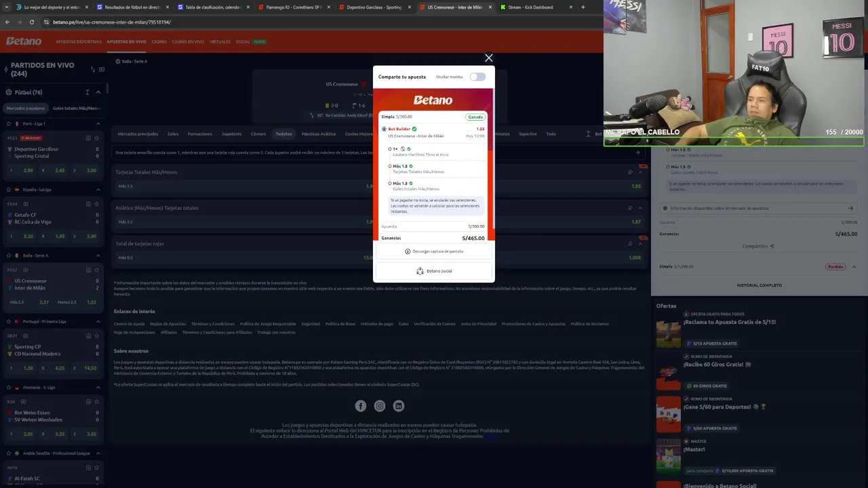The image size is (868, 488).
Task: Collapse the Alemania - 3. Liga league
Action: click(98, 387)
